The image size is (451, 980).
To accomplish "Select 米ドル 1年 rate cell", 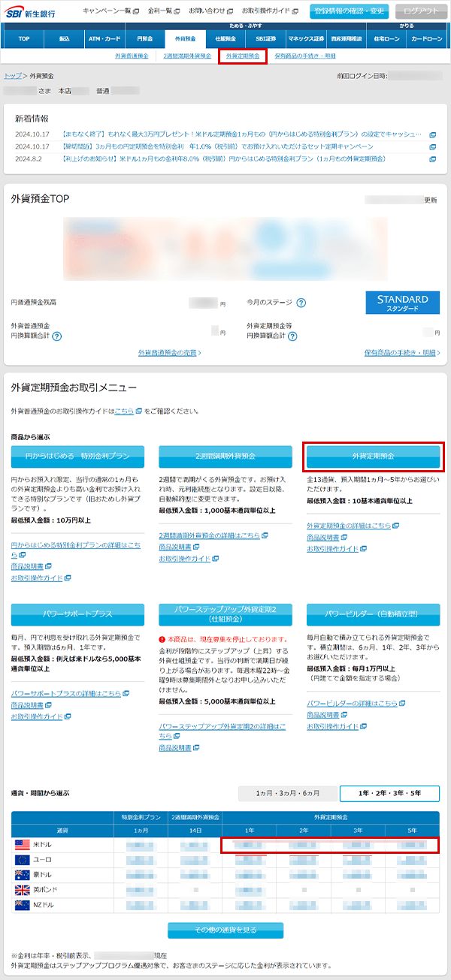I will pyautogui.click(x=250, y=845).
